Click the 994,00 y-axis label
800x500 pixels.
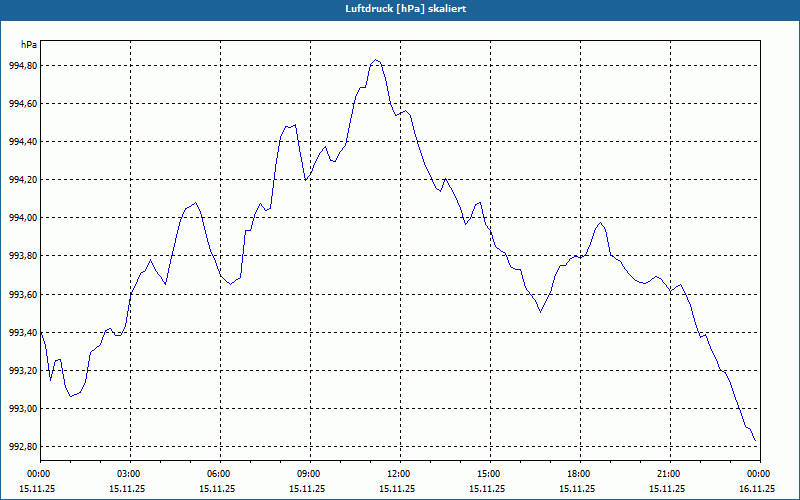pos(23,218)
